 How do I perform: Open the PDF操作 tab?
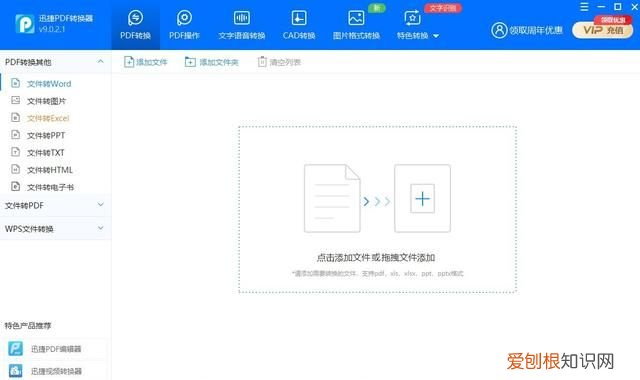click(184, 25)
